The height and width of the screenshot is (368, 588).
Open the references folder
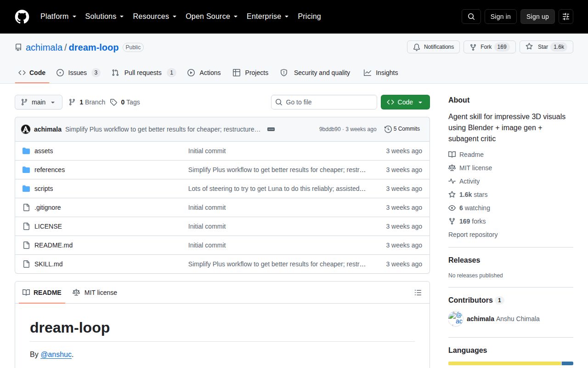click(50, 170)
